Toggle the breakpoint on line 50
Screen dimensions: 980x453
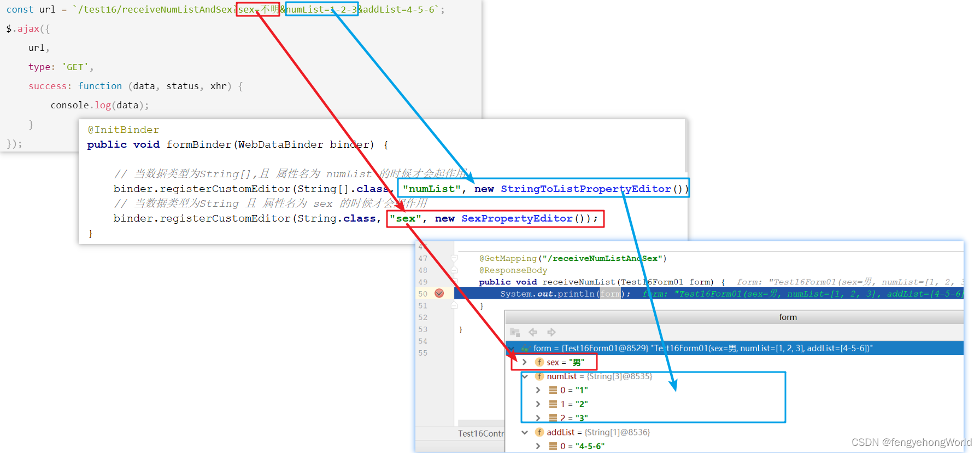coord(439,293)
